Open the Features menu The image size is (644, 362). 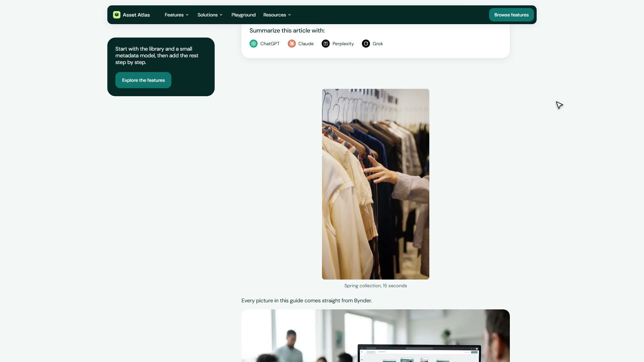(x=177, y=15)
